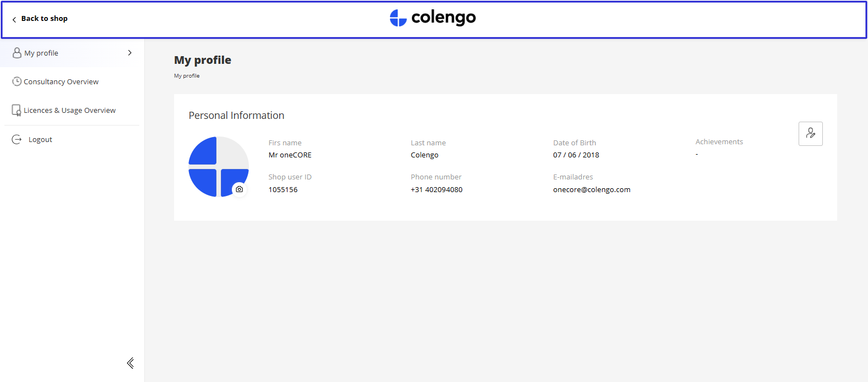Click the My profile person icon
The image size is (868, 382).
click(x=17, y=53)
